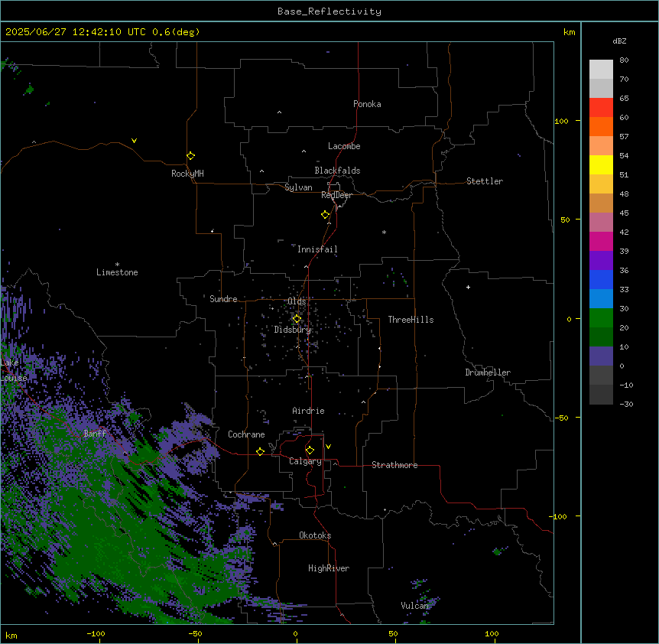
Task: Select the Innisfail label
Action: tap(317, 249)
